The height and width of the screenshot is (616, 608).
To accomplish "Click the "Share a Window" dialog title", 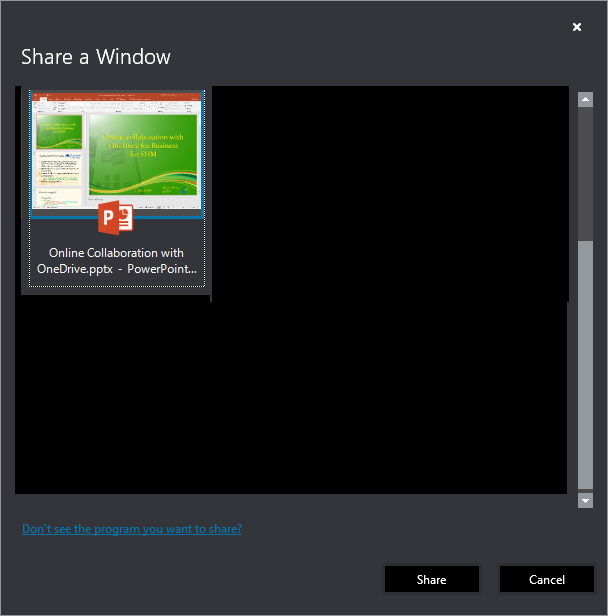I will 96,57.
